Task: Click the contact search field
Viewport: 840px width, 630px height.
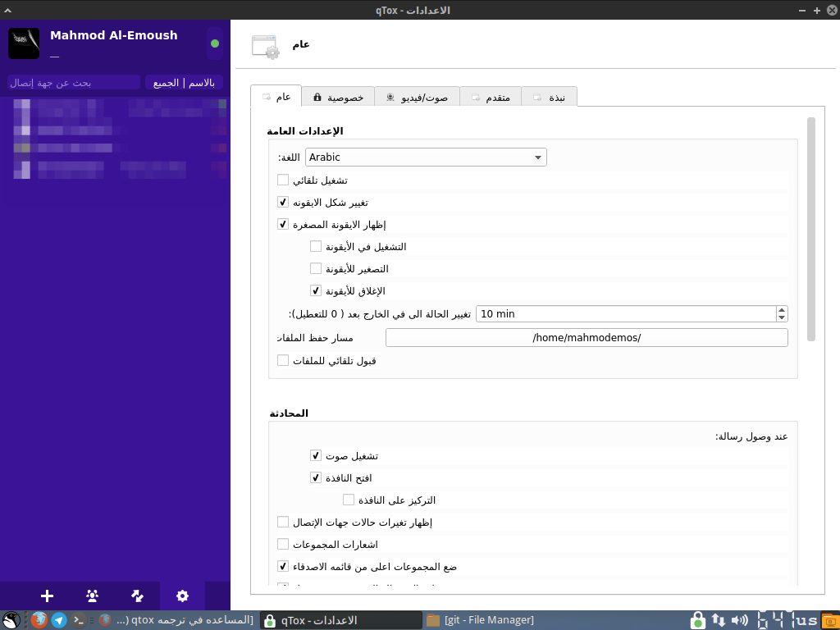Action: point(74,83)
